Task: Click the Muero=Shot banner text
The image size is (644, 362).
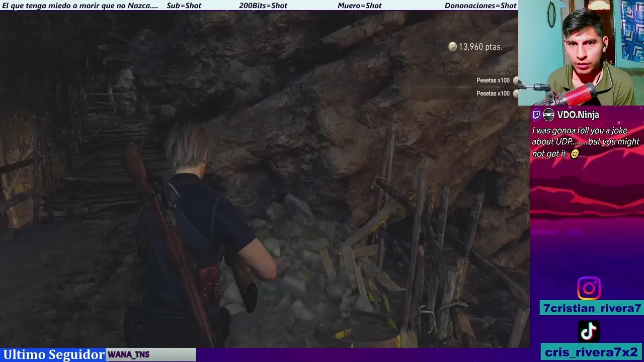Action: (x=360, y=6)
